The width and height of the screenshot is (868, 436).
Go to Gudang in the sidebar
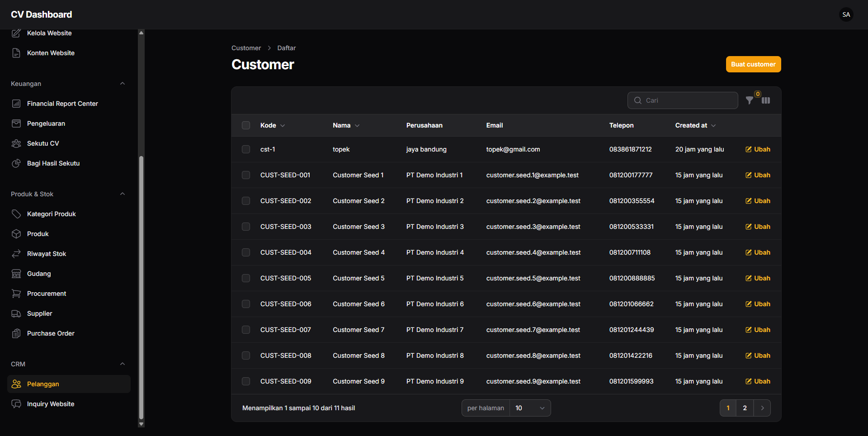(x=39, y=274)
